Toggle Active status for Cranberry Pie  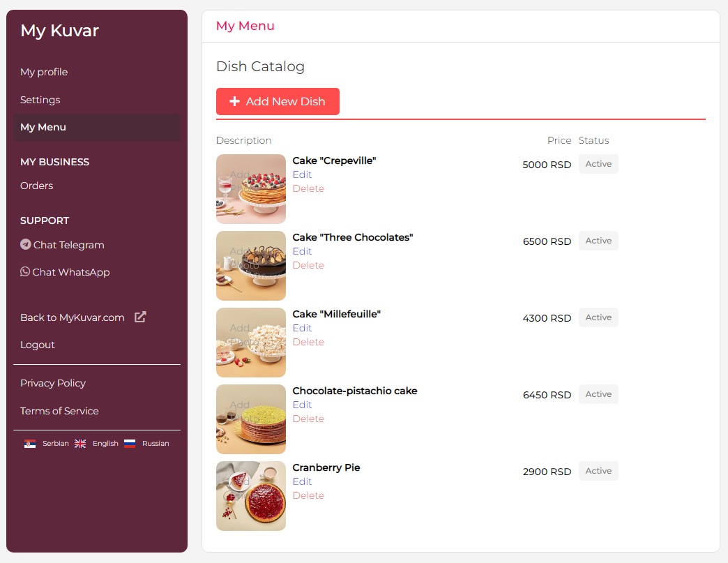(598, 471)
